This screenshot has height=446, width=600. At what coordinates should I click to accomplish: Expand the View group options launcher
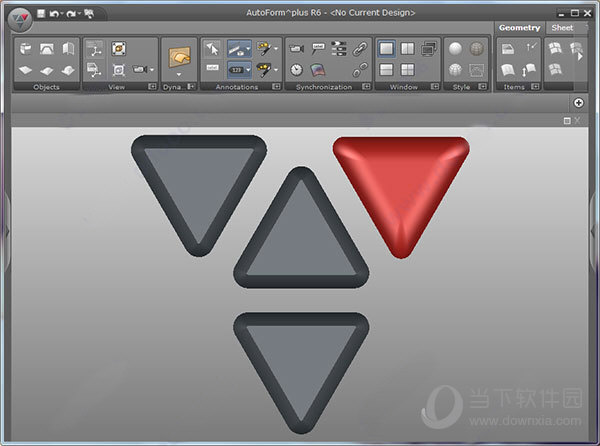point(152,86)
